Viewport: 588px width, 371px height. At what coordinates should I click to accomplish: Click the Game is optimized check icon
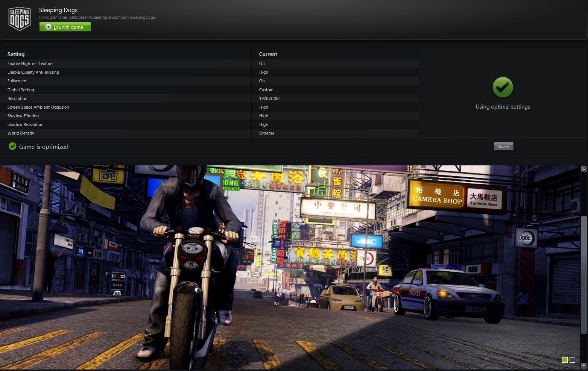[12, 146]
